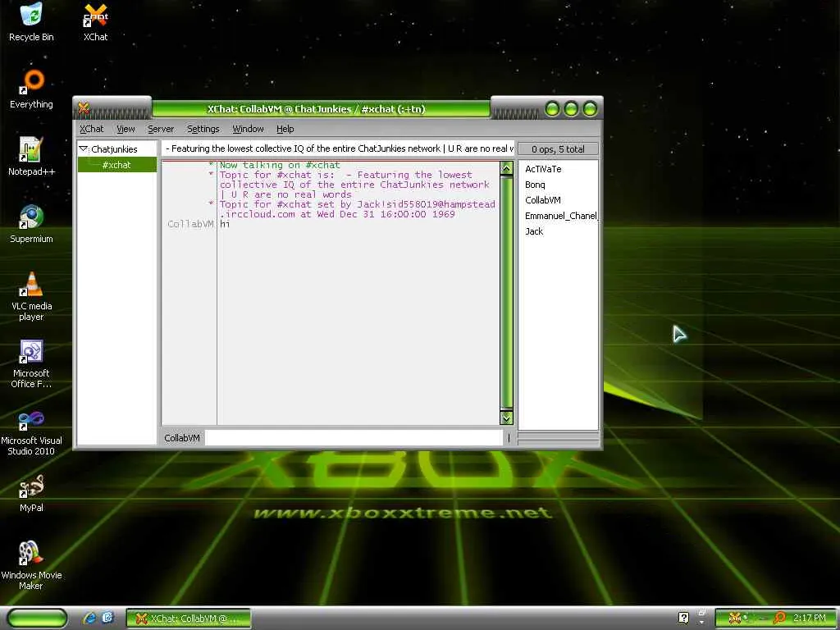Select the Notepad++ desktop icon
This screenshot has height=630, width=840.
(31, 157)
